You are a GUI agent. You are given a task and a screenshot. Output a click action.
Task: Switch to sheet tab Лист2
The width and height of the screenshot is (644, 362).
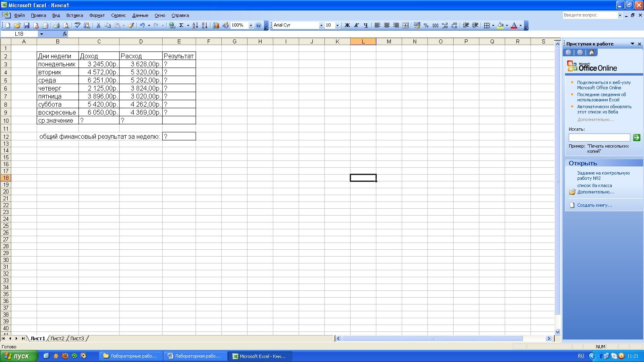coord(57,339)
